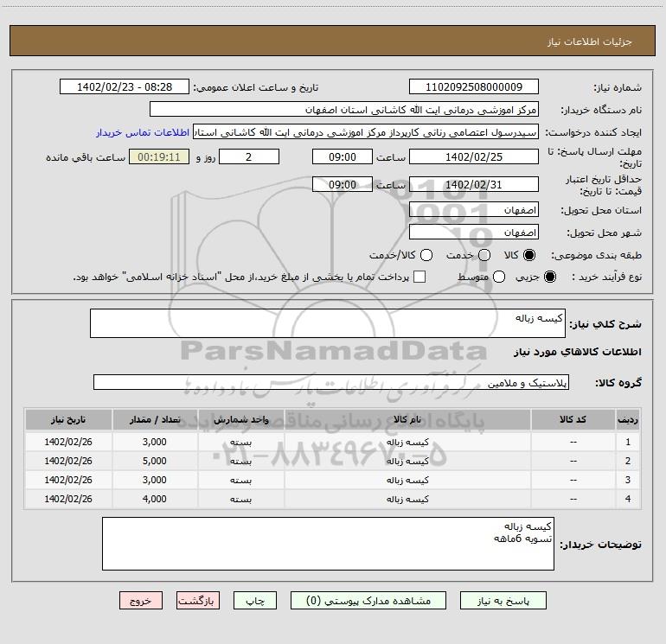Click the خروج exit button
Image resolution: width=666 pixels, height=644 pixels.
coord(141,601)
